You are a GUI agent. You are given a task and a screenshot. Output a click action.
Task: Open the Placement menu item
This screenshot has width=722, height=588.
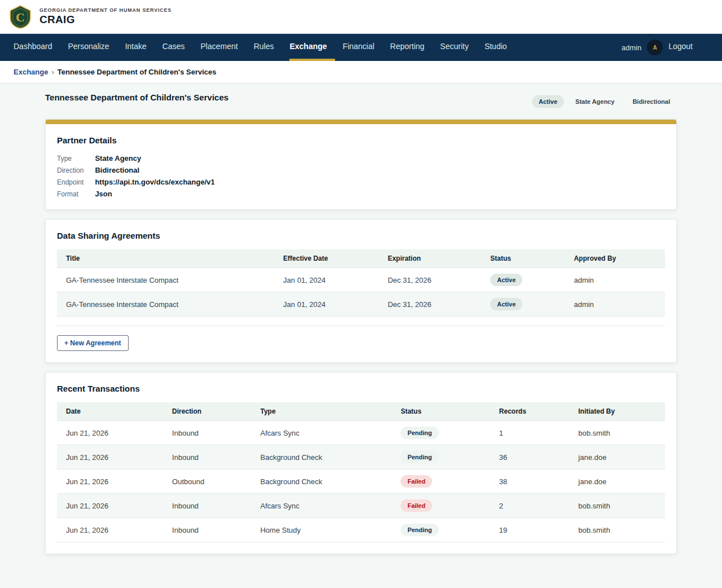tap(219, 46)
